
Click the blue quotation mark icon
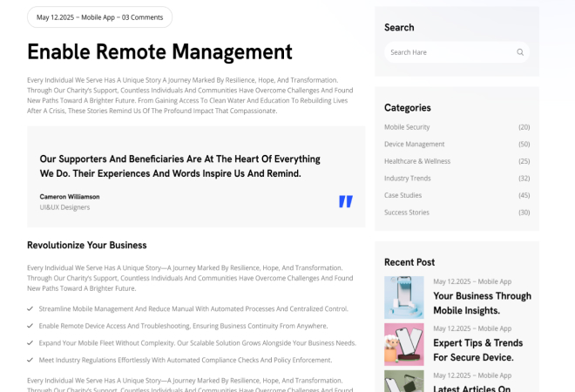346,201
